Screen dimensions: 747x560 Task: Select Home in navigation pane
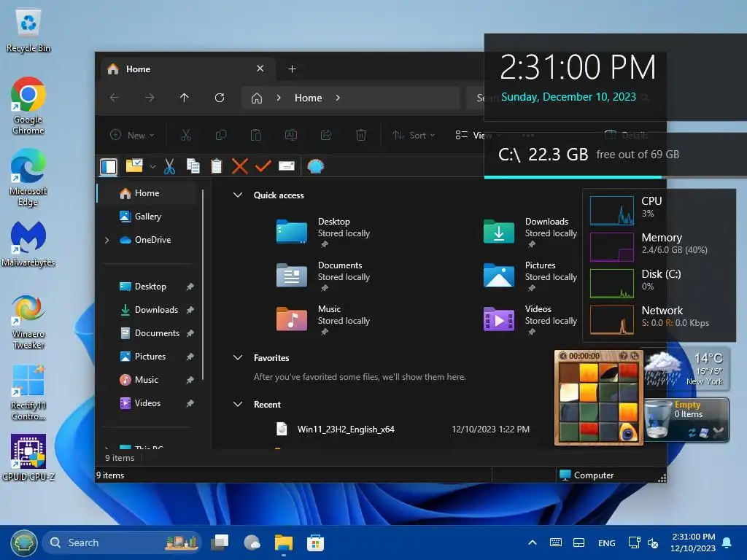pos(147,192)
